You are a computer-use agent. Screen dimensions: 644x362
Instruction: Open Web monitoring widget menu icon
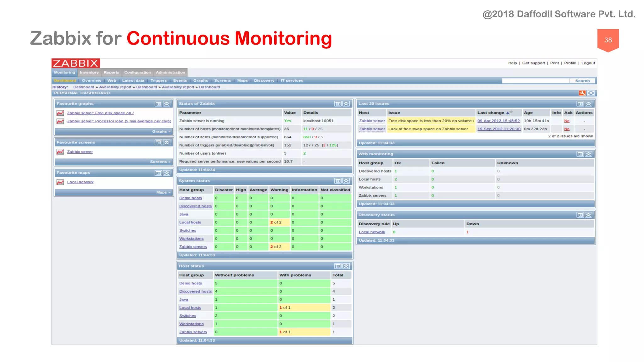(580, 154)
